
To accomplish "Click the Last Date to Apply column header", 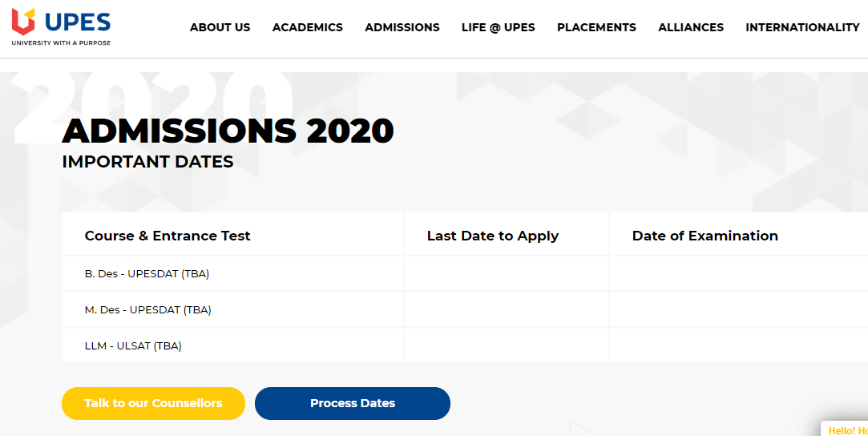I will 492,236.
